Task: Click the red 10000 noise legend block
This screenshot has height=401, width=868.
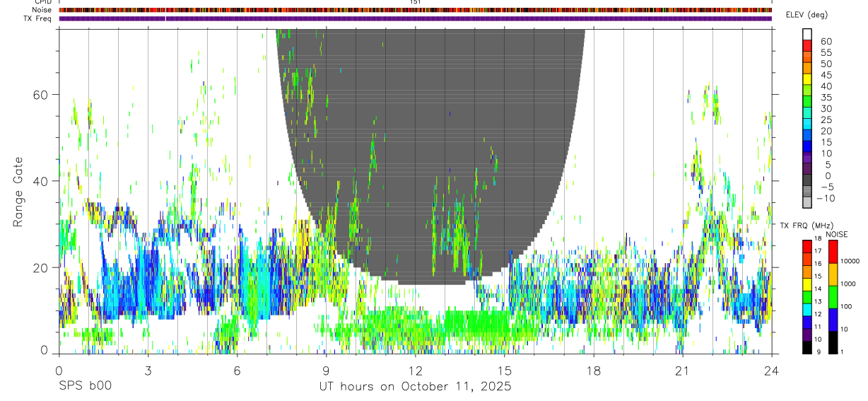Action: pyautogui.click(x=833, y=252)
